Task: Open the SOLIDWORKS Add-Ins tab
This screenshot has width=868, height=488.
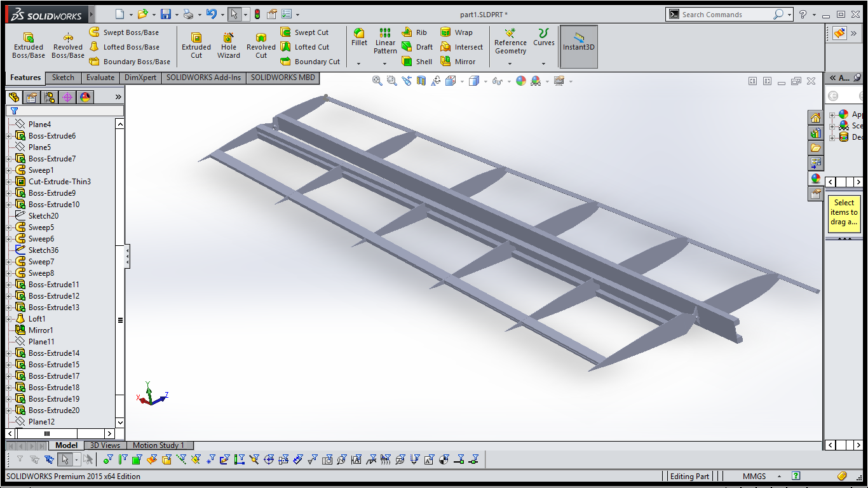Action: 204,78
